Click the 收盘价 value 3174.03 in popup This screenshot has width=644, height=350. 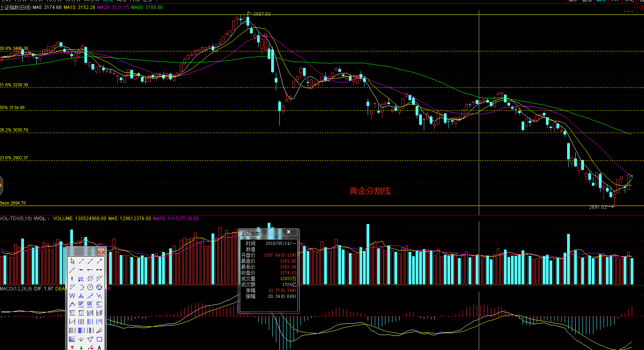click(x=288, y=273)
